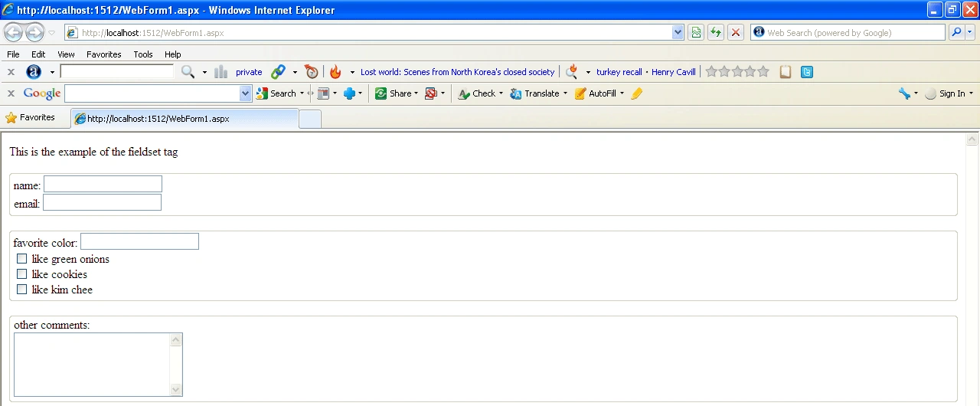The width and height of the screenshot is (980, 406).
Task: Select the localhost WebForm1.aspx tab
Action: (x=185, y=119)
